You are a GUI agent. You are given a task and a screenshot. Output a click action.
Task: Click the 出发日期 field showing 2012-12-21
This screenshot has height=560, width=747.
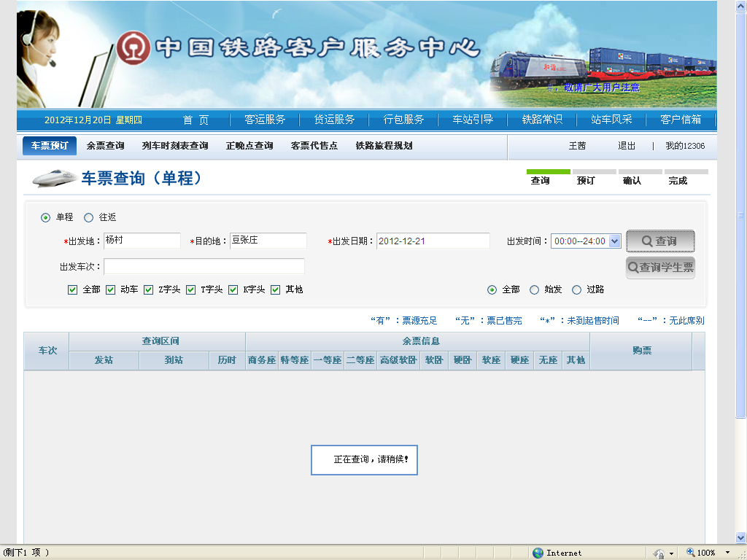point(433,241)
